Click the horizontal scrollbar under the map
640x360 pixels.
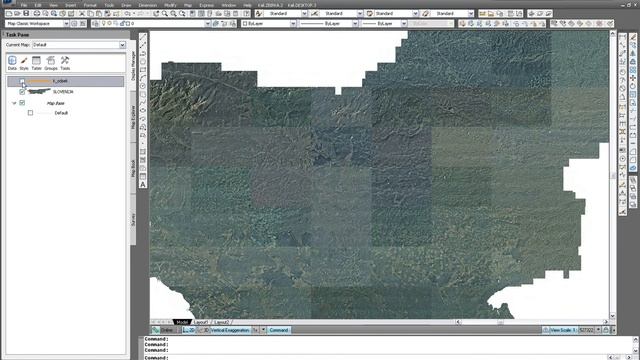coord(532,322)
